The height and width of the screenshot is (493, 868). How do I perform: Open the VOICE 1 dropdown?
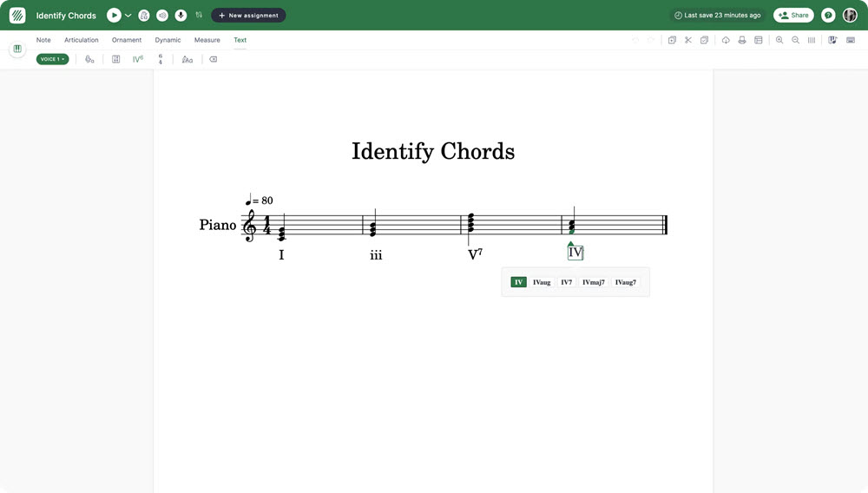click(x=53, y=59)
